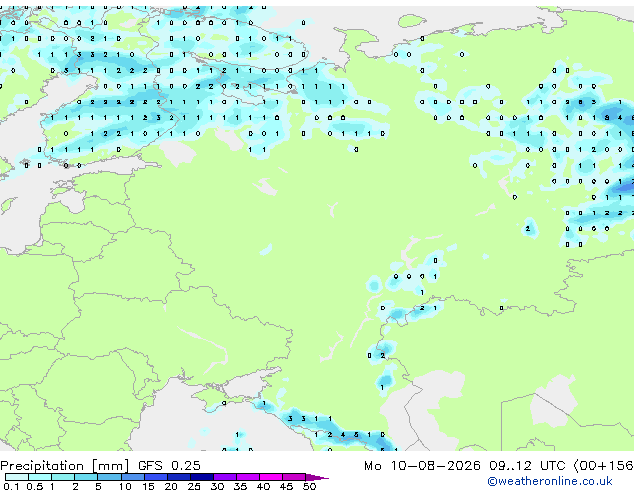
Task: Click the legend value label '40'
Action: [x=263, y=486]
